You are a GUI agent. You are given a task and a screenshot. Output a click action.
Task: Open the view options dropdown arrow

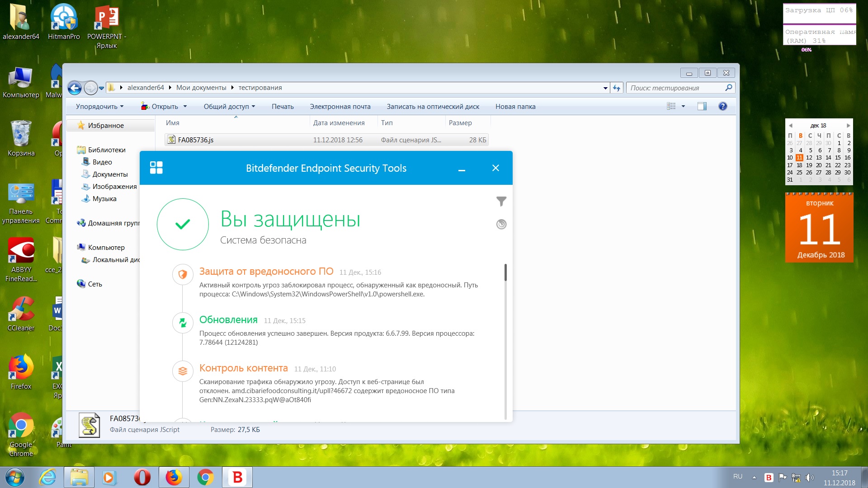(683, 107)
